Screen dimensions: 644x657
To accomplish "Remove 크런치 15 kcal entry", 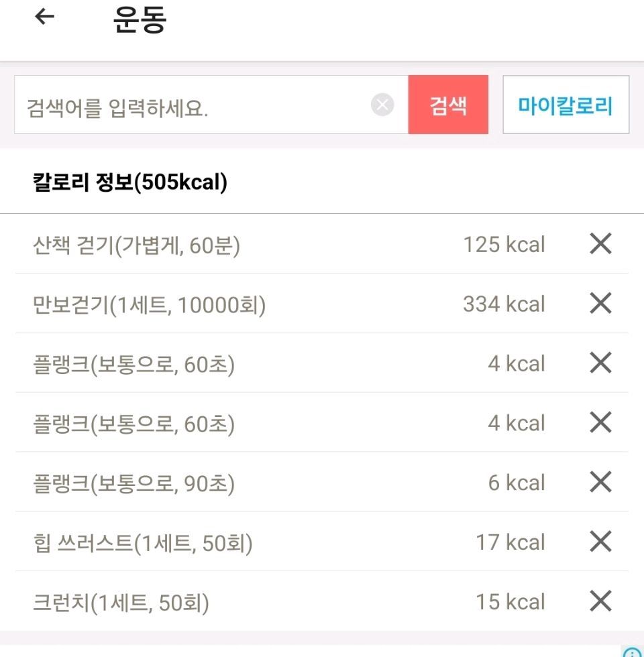I will [600, 601].
